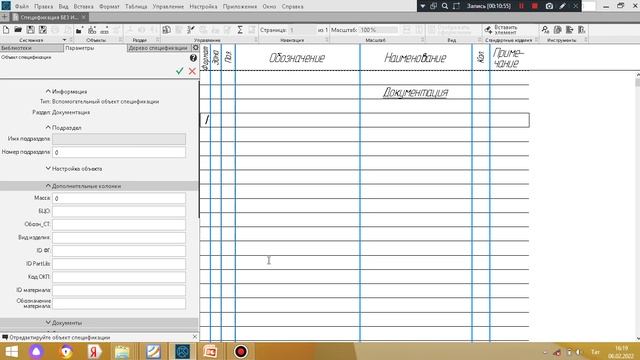
Task: Open the Системная toolbar dropdown arrow
Action: point(64,40)
